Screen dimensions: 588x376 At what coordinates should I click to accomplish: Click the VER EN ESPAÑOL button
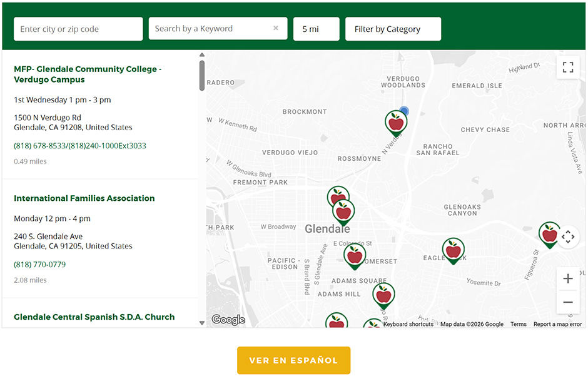click(293, 360)
